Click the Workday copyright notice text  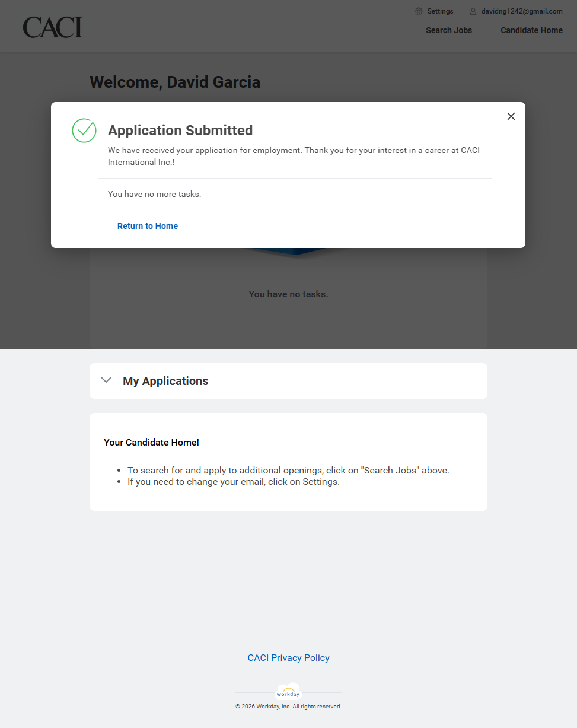[x=288, y=707]
